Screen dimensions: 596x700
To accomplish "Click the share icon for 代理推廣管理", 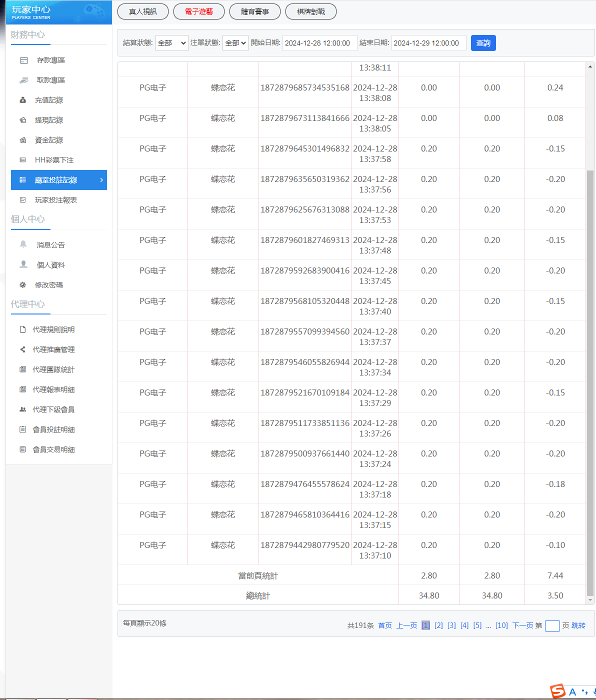I will (22, 349).
